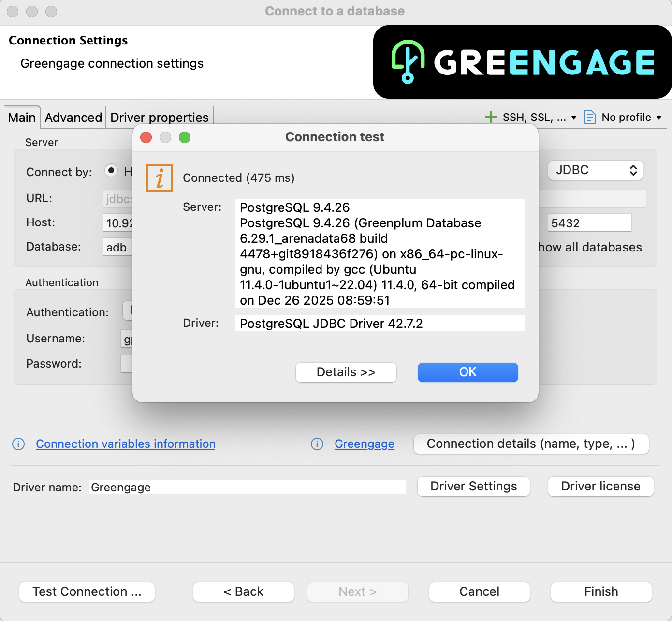Image resolution: width=672 pixels, height=621 pixels.
Task: Expand the SSH, SSL dropdown arrow
Action: [574, 118]
